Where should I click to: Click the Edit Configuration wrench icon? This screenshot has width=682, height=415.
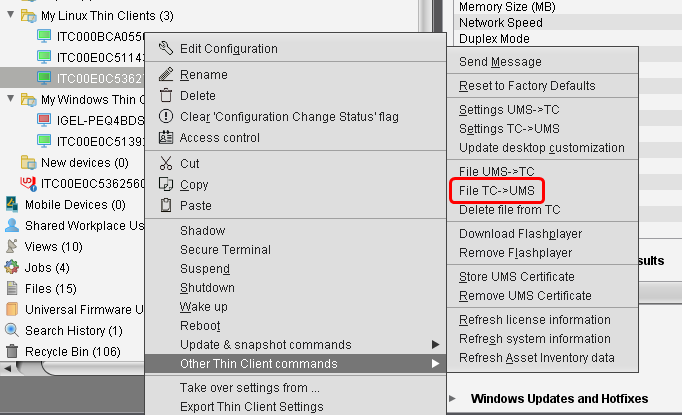click(165, 48)
